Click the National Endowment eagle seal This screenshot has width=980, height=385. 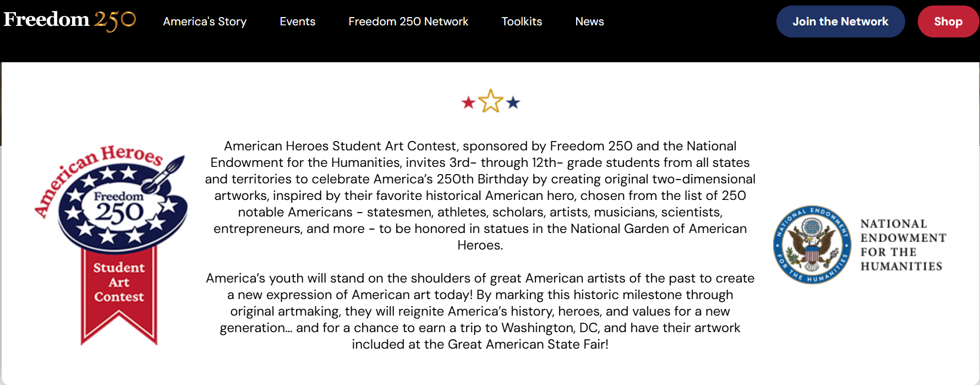point(812,245)
